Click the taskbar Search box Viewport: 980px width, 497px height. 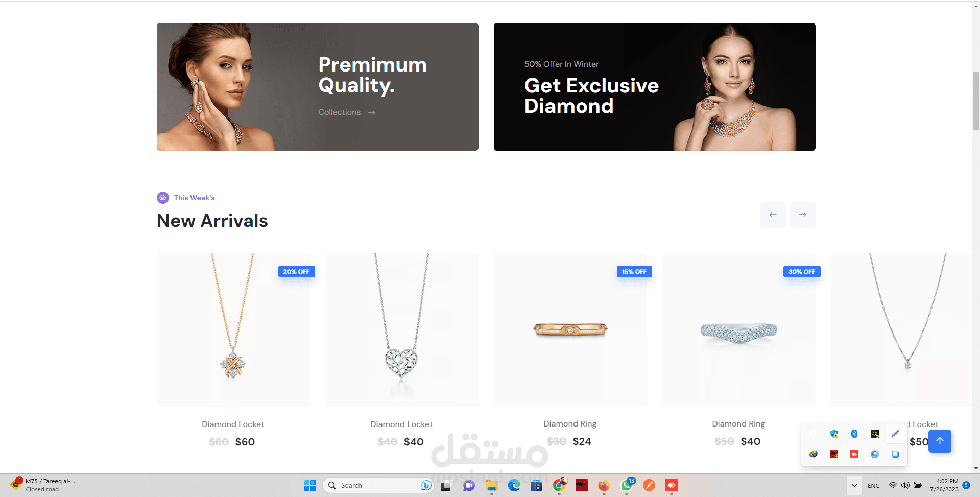click(378, 485)
